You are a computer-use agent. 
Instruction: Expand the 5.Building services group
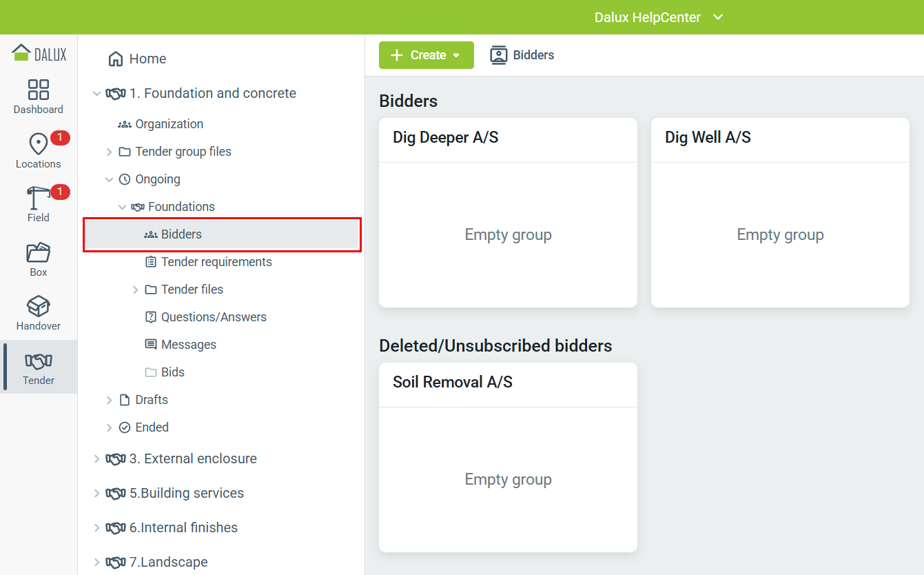pyautogui.click(x=96, y=493)
